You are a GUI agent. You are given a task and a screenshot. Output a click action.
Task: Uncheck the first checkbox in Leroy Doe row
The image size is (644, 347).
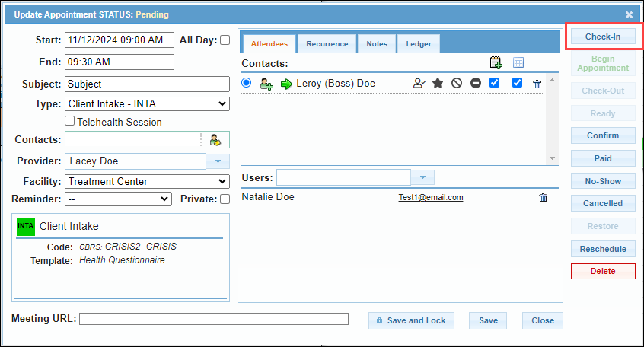coord(495,83)
